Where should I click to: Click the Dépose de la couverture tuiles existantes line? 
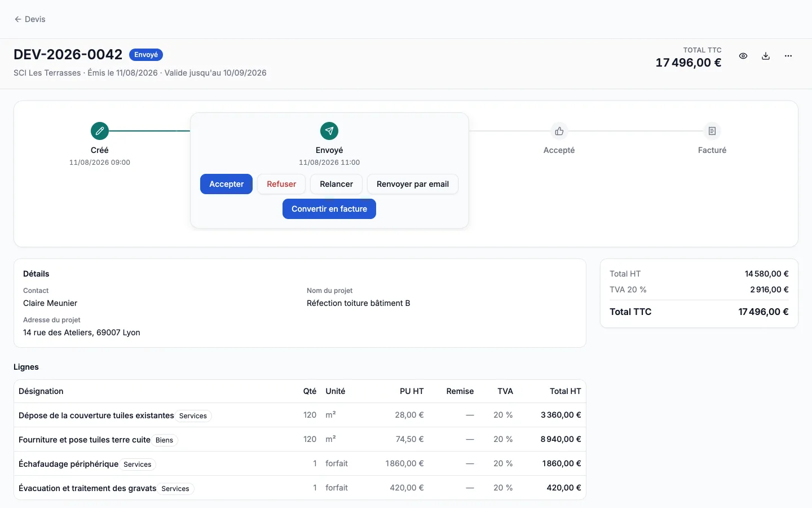[300, 415]
